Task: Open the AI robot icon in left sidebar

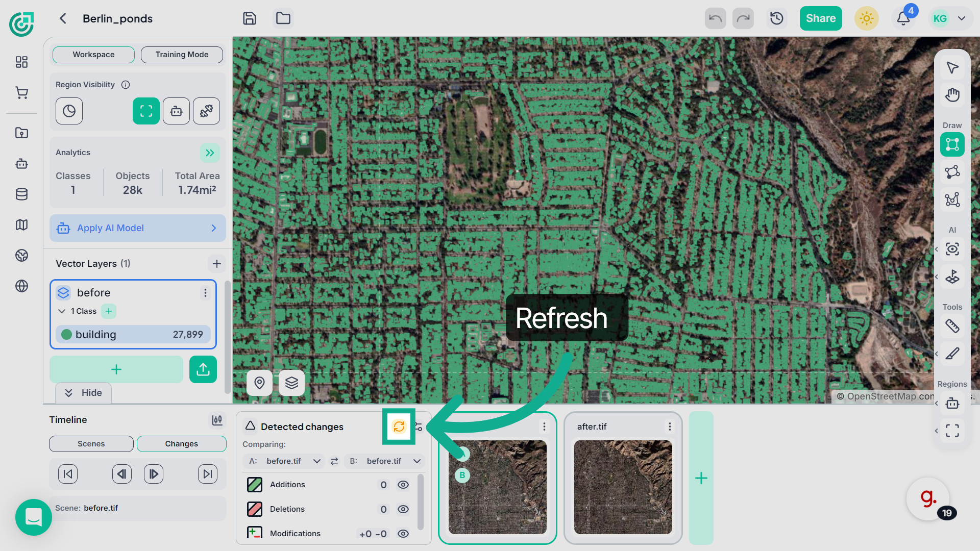Action: click(21, 164)
